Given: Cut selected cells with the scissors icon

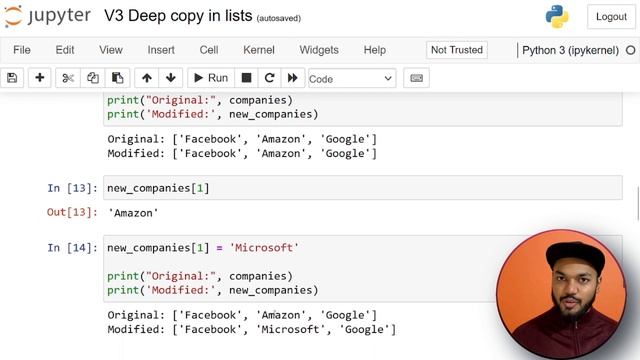Looking at the screenshot, I should 68,78.
